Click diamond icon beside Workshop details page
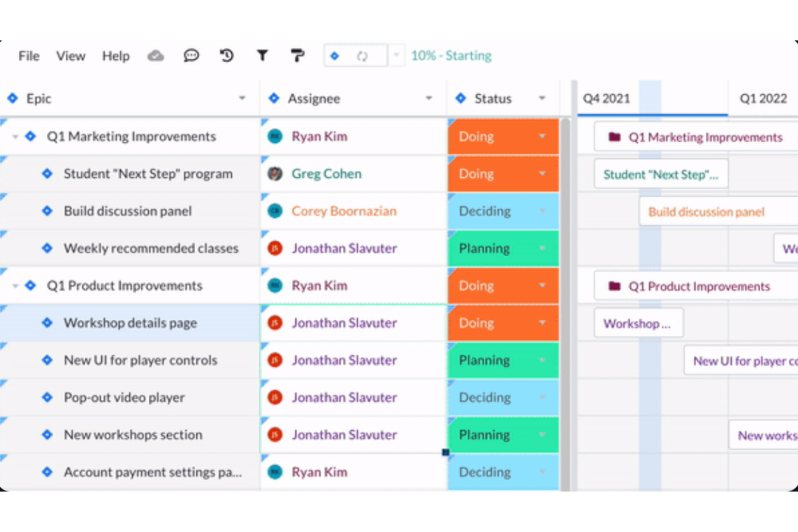 (x=47, y=322)
